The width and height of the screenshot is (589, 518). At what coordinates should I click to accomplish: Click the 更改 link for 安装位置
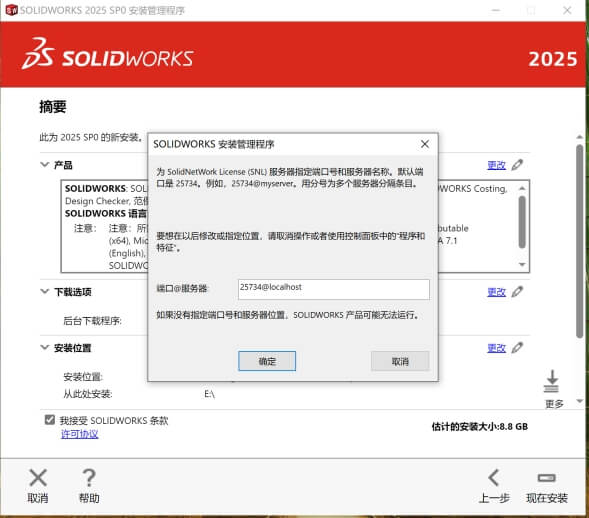click(496, 348)
